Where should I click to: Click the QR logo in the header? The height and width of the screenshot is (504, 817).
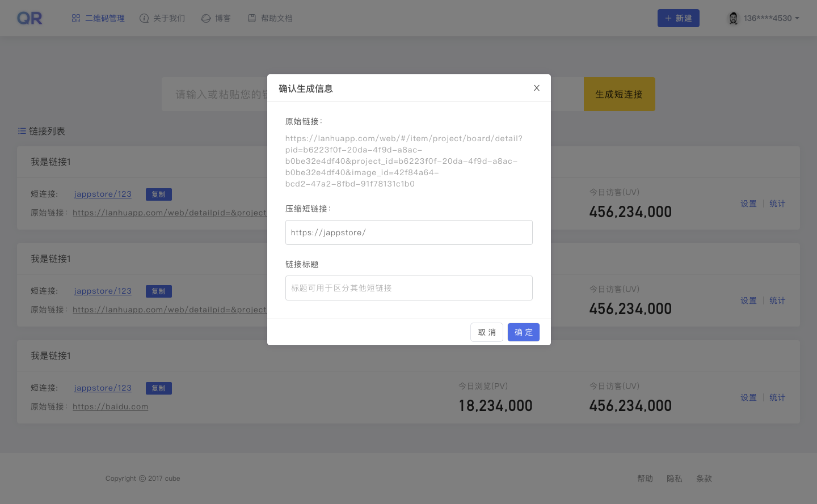[x=29, y=18]
